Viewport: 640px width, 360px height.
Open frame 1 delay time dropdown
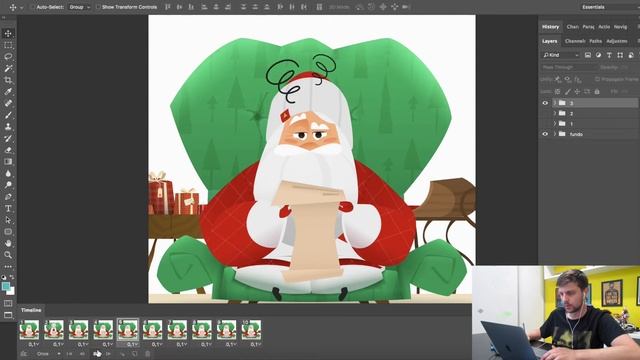tap(33, 344)
